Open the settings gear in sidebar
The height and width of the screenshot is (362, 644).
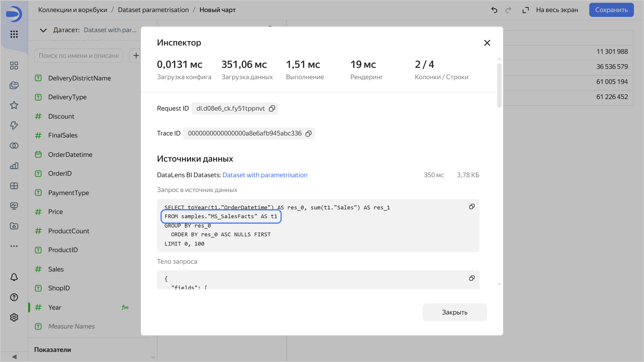click(14, 317)
